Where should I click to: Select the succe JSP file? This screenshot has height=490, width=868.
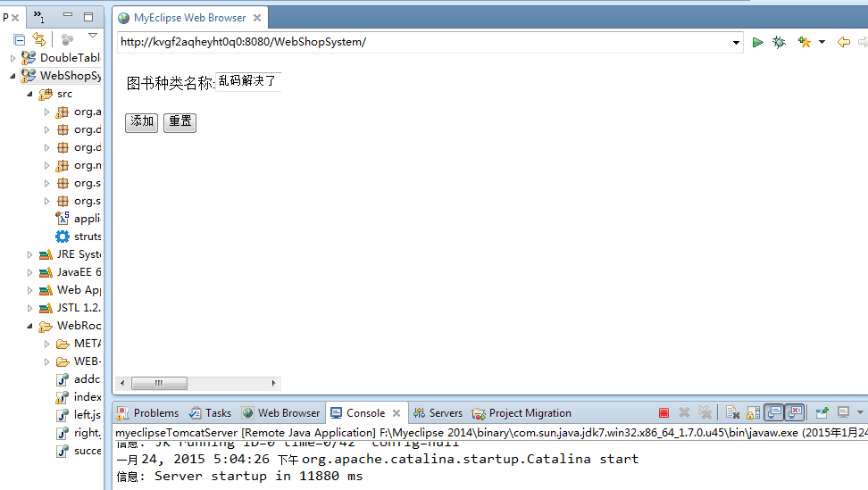point(79,451)
